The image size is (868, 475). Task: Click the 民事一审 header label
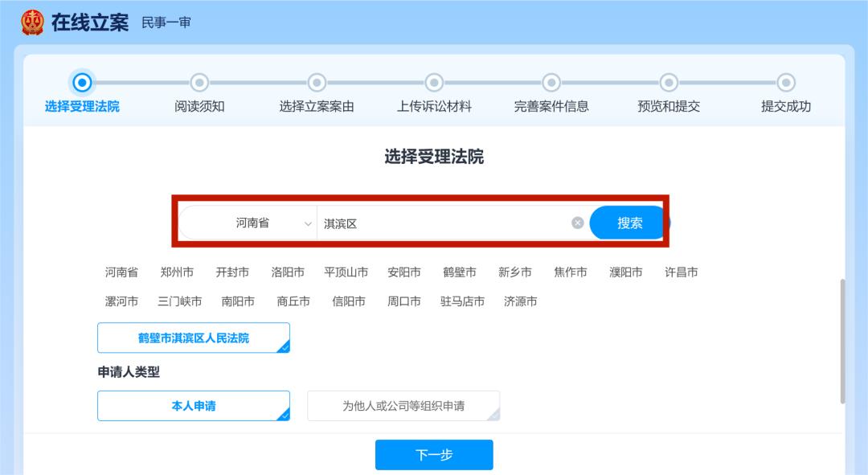[x=166, y=23]
